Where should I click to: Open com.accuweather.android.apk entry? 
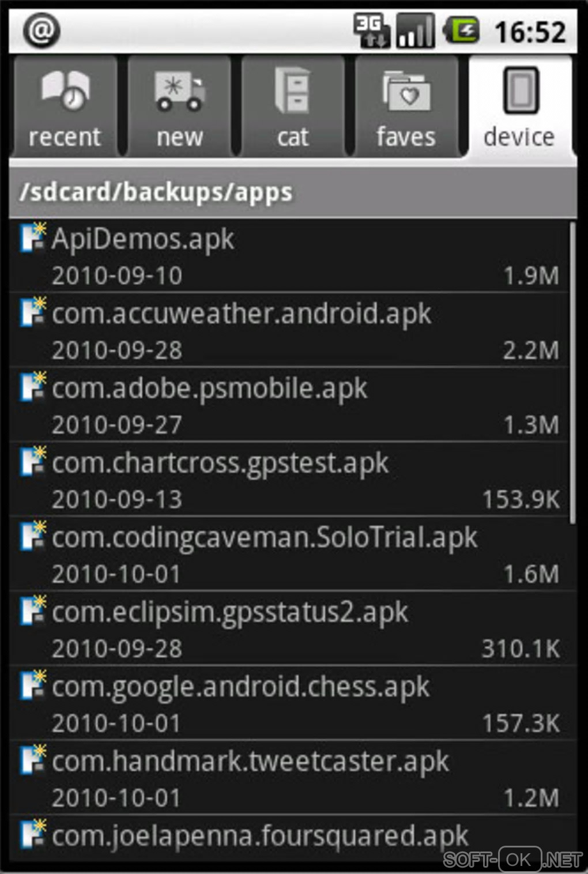coord(289,330)
